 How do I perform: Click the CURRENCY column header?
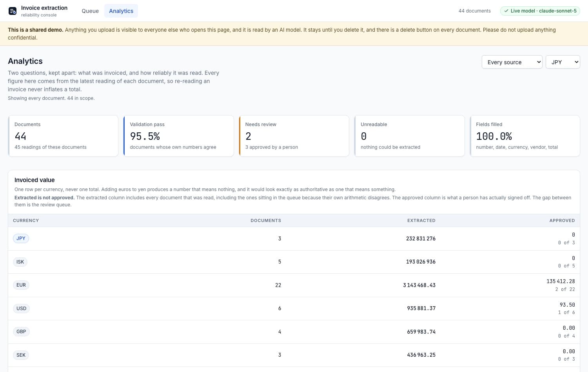(26, 220)
